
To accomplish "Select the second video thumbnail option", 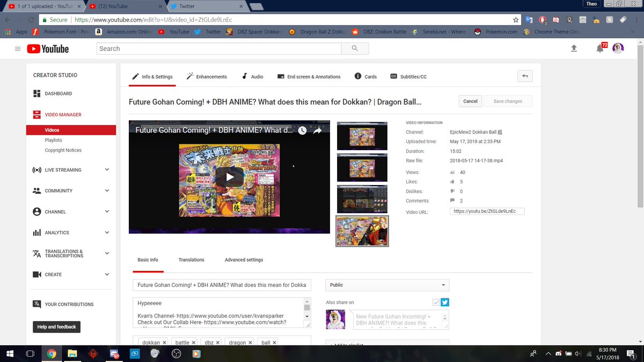I will pyautogui.click(x=362, y=167).
